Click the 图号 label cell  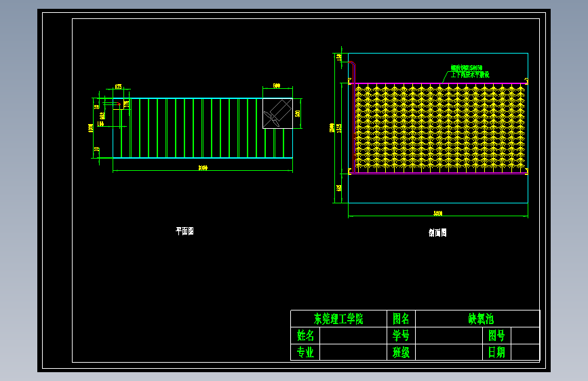(x=496, y=336)
